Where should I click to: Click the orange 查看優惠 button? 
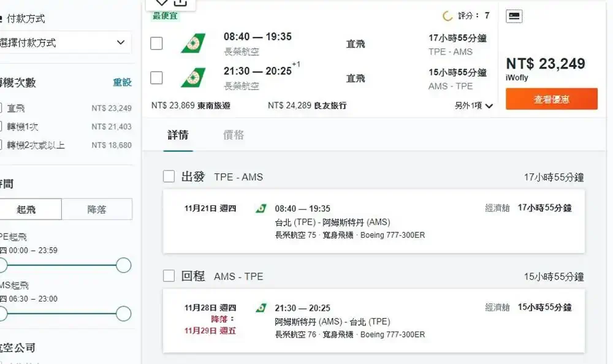point(552,99)
